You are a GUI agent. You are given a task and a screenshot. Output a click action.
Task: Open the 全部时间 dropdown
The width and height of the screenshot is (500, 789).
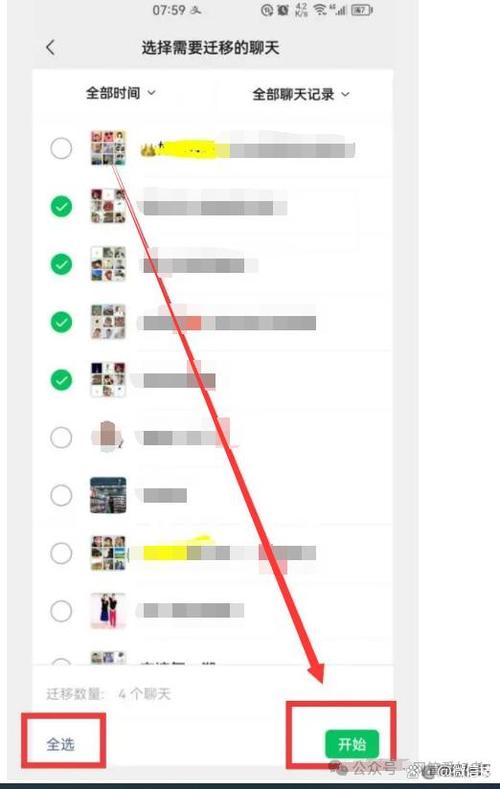(121, 93)
